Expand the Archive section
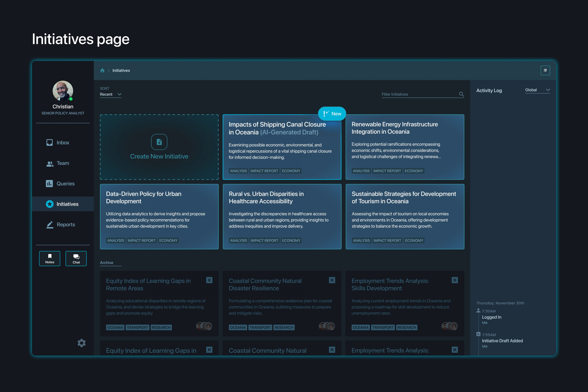 pos(107,263)
